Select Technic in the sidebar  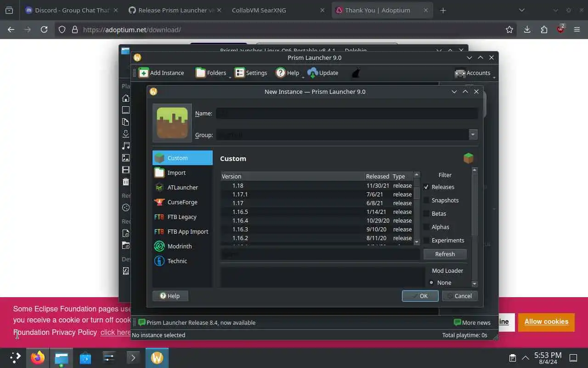[x=182, y=261]
